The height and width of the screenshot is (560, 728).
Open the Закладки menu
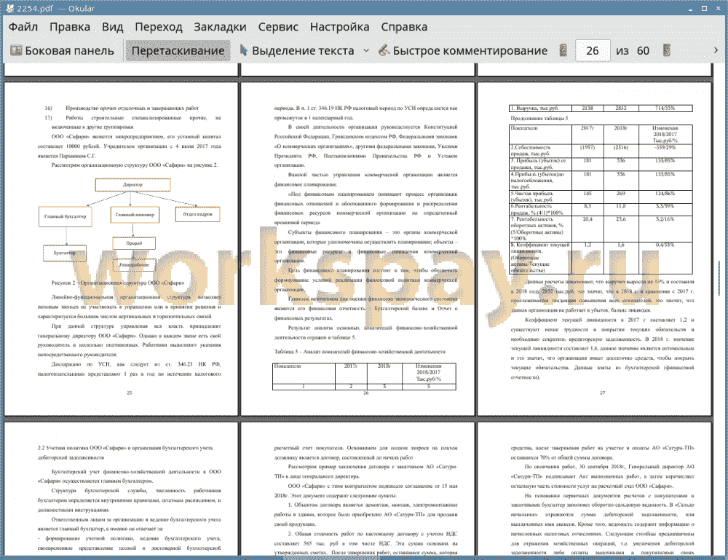tap(220, 27)
